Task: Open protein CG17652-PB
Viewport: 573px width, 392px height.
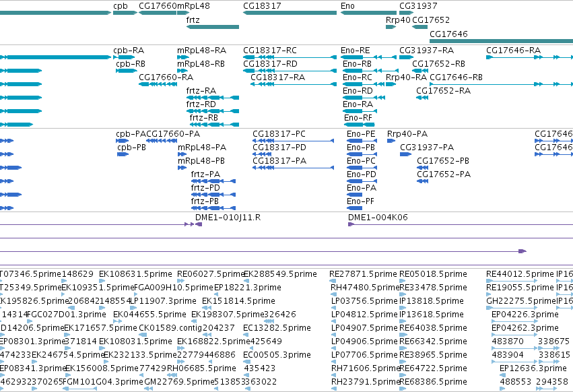Action: pyautogui.click(x=443, y=161)
